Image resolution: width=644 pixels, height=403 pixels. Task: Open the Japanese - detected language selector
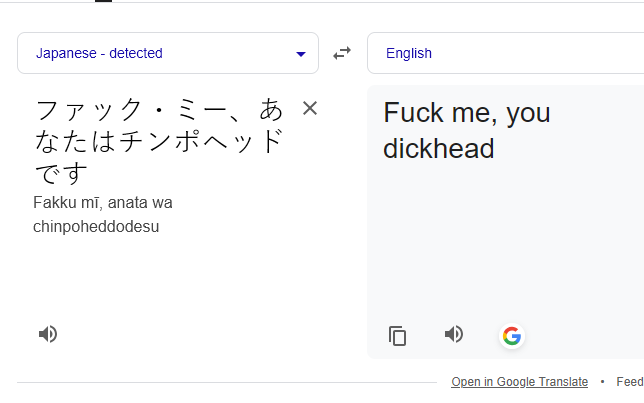tap(168, 53)
